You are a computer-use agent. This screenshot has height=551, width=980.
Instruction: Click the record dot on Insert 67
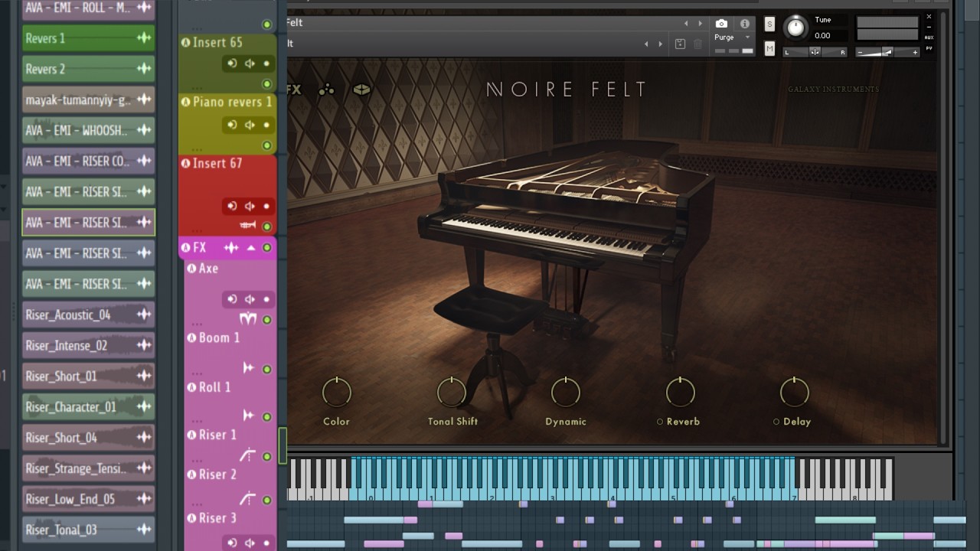(x=266, y=206)
